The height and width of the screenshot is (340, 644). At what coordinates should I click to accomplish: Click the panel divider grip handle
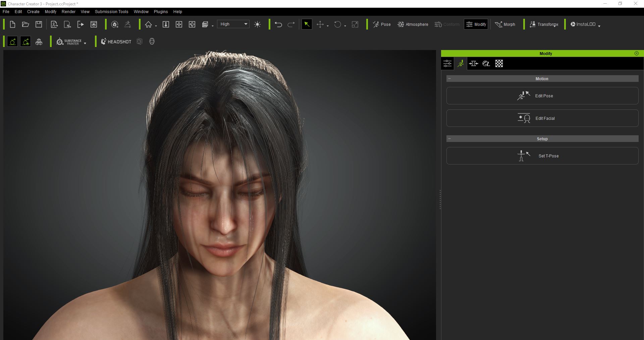pyautogui.click(x=440, y=199)
